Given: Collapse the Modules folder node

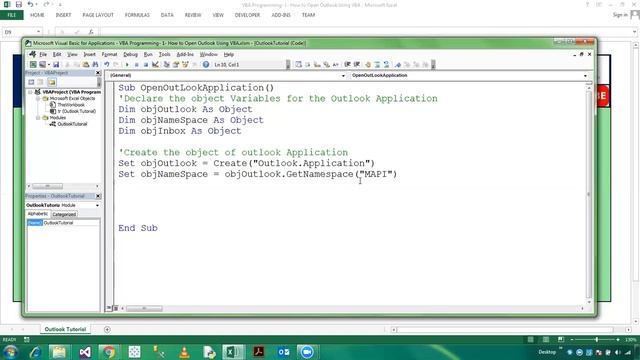Looking at the screenshot, I should pos(38,118).
